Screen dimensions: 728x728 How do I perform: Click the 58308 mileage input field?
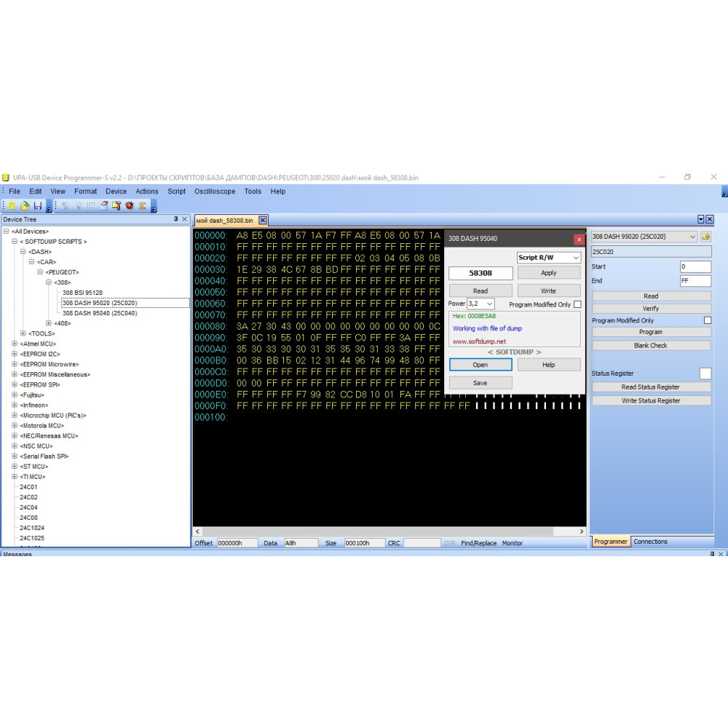480,273
